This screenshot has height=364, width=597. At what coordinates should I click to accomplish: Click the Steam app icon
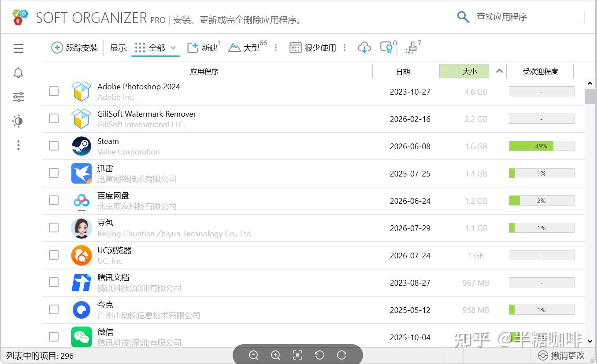pos(82,146)
